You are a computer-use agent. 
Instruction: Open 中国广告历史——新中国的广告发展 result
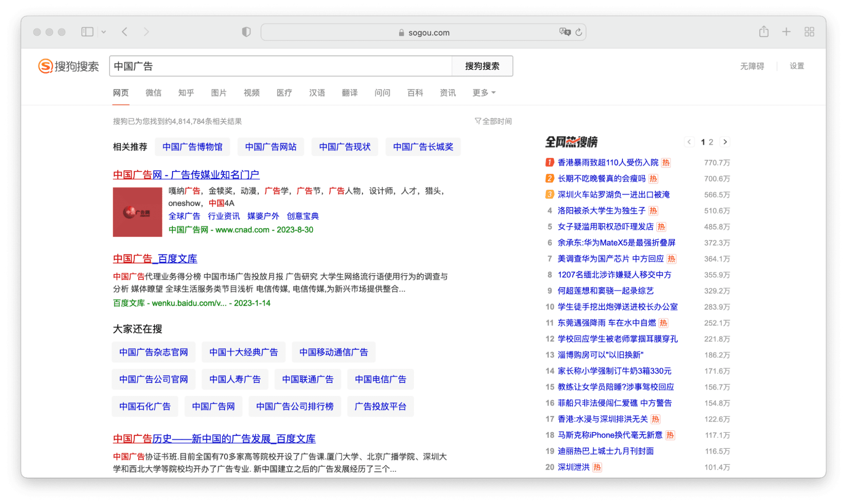tap(214, 439)
